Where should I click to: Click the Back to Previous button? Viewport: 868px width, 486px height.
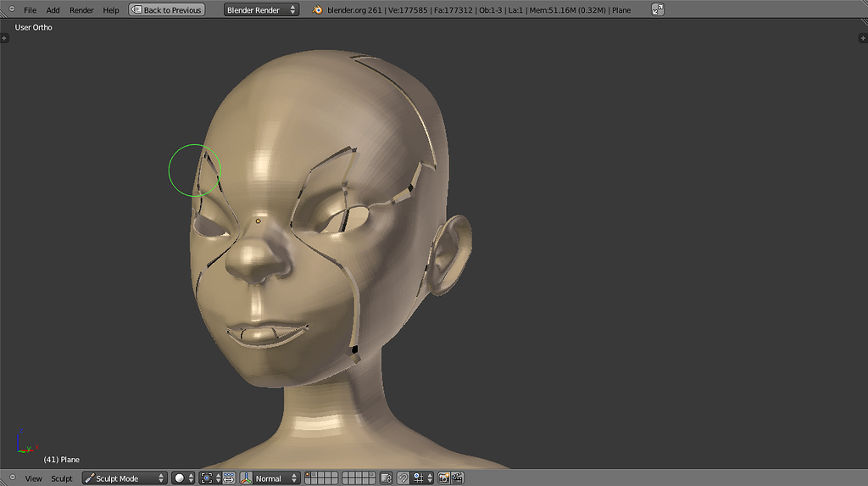pyautogui.click(x=167, y=10)
